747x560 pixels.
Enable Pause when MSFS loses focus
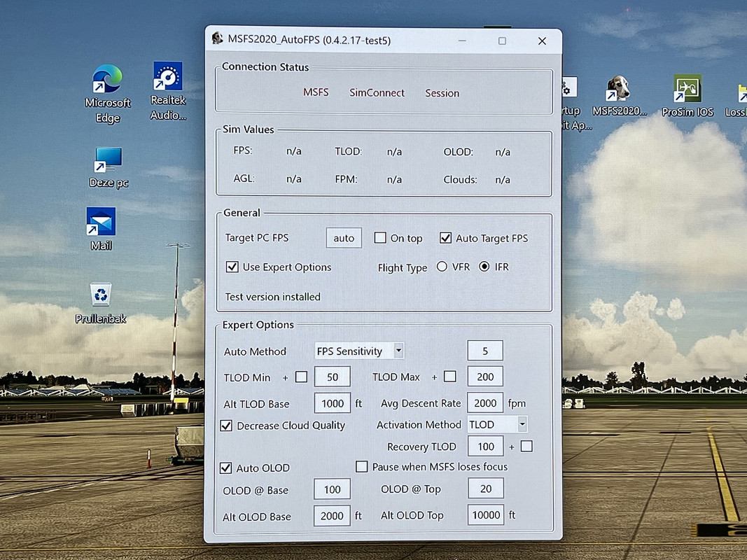pyautogui.click(x=361, y=466)
